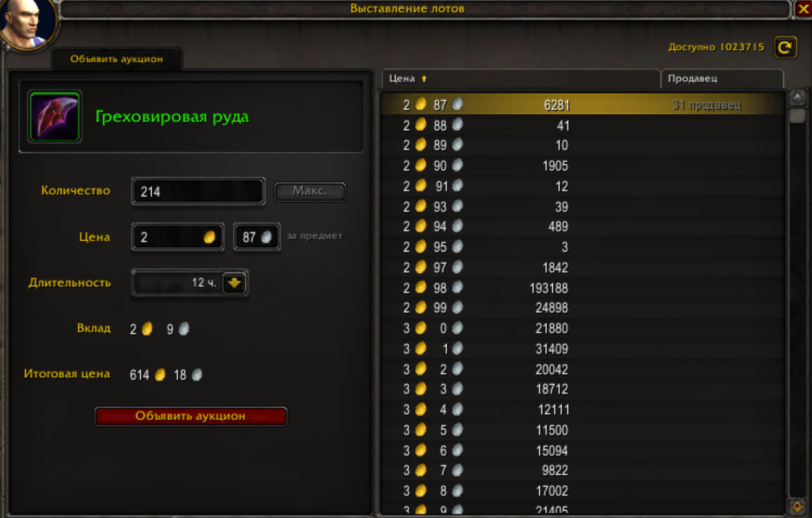Click the silver coin icon in price field
This screenshot has height=518, width=812.
(x=266, y=237)
